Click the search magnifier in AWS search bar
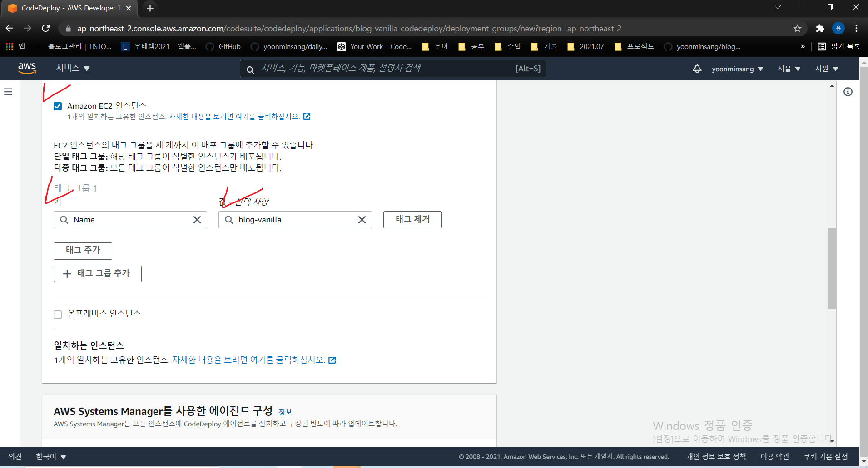The width and height of the screenshot is (868, 468). (250, 69)
